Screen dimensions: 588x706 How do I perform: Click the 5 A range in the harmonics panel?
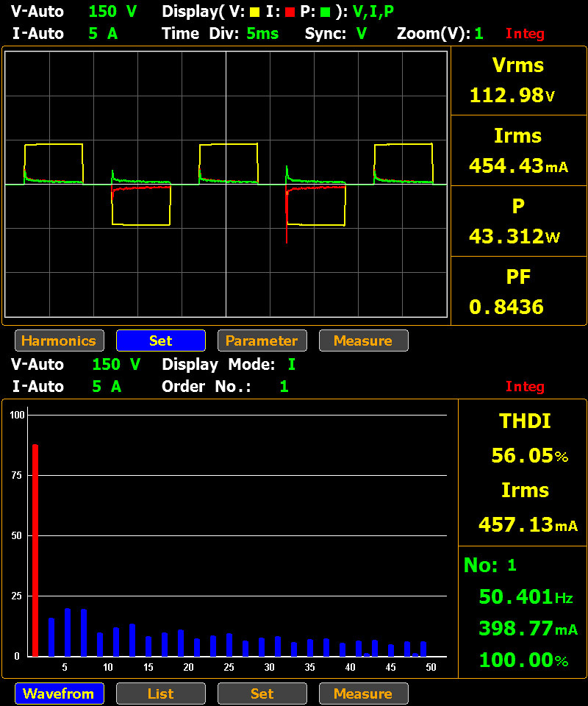coord(107,386)
